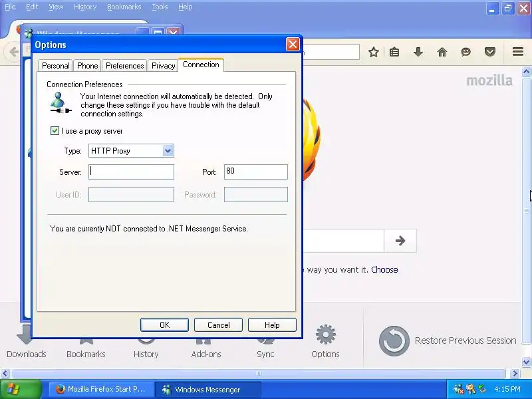The height and width of the screenshot is (399, 532).
Task: Click the bookmark star icon in Firefox toolbar
Action: click(374, 52)
